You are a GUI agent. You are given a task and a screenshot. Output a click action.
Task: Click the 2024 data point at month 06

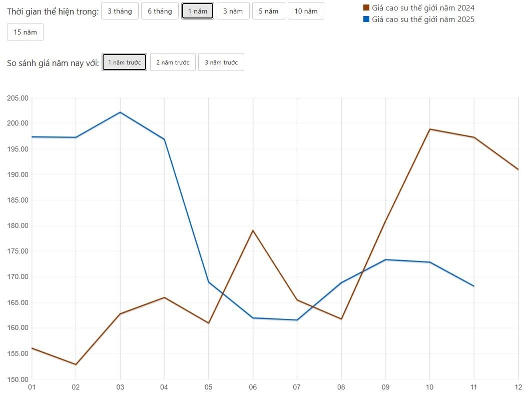tap(253, 230)
